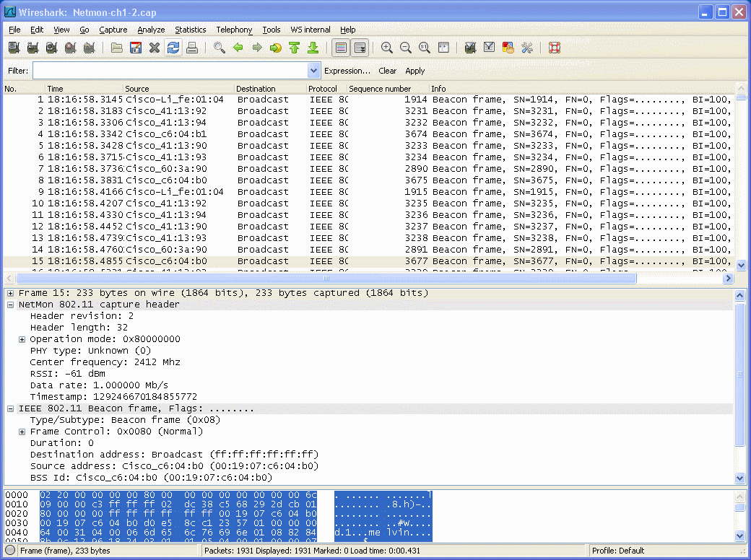Image resolution: width=751 pixels, height=560 pixels.
Task: Restart the running capture icon
Action: [x=89, y=48]
